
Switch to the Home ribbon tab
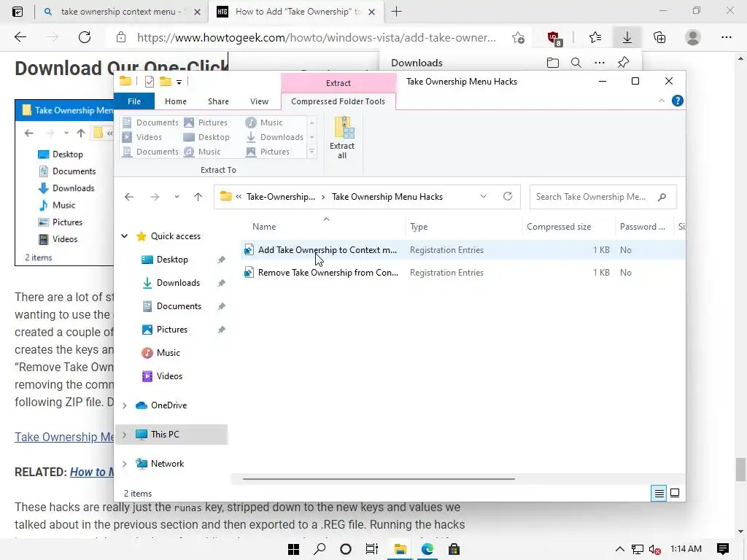[176, 101]
